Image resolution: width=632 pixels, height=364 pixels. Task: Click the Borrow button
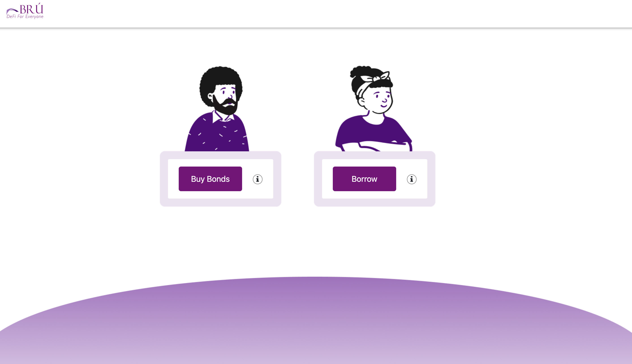[x=364, y=179]
